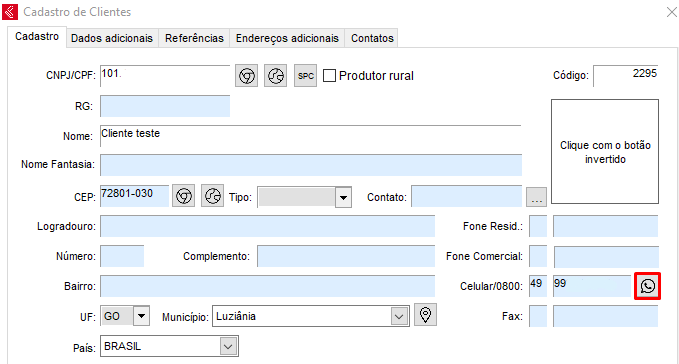Image resolution: width=679 pixels, height=364 pixels.
Task: Click Chrome lookup icon beside CEP
Action: [x=184, y=196]
